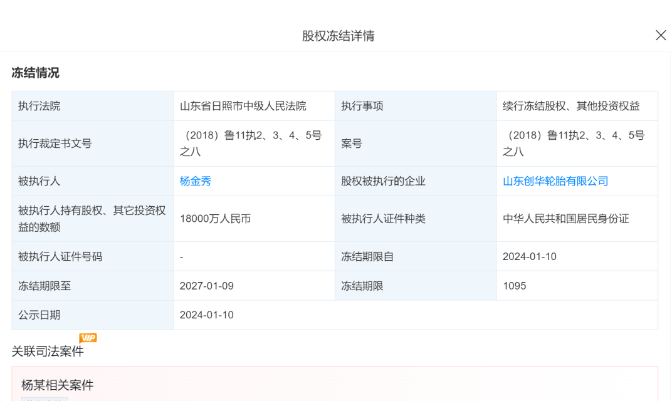The width and height of the screenshot is (671, 413).
Task: Click the 18000万人民币 amount cell
Action: pos(215,218)
